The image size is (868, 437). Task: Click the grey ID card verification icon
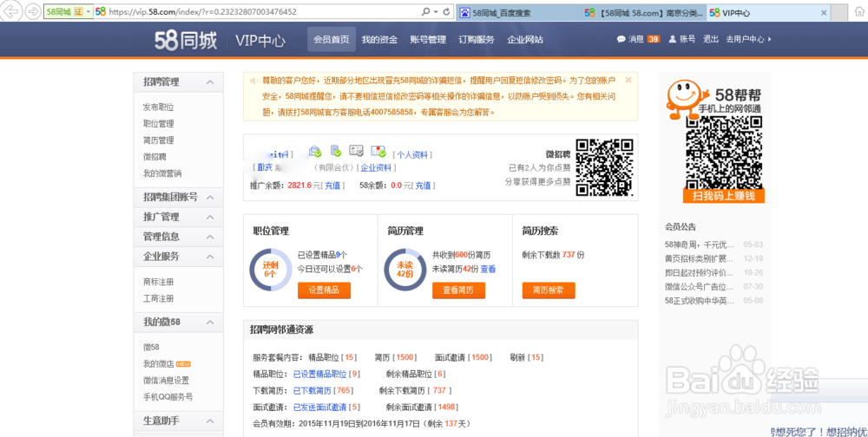click(x=356, y=151)
